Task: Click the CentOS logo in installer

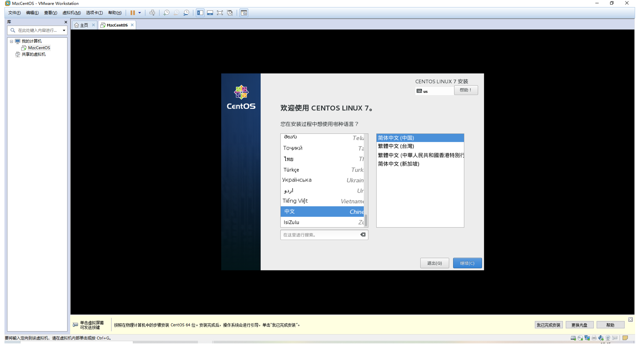Action: [241, 98]
